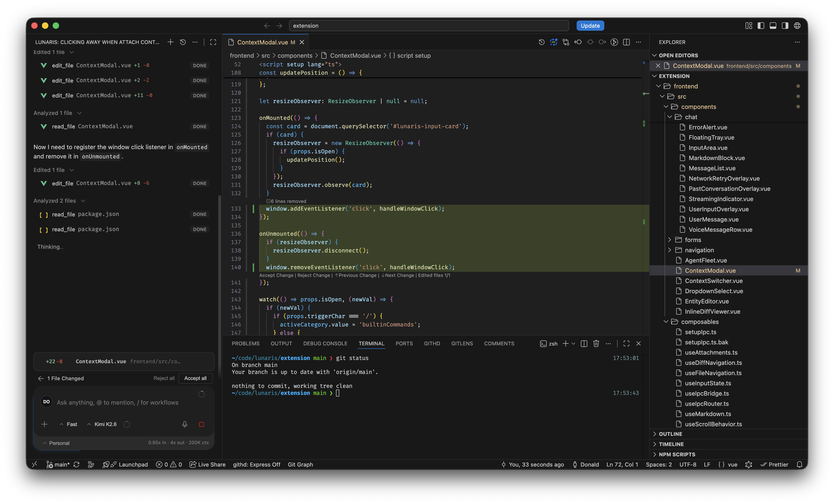Go forward in navigation history

[x=279, y=26]
